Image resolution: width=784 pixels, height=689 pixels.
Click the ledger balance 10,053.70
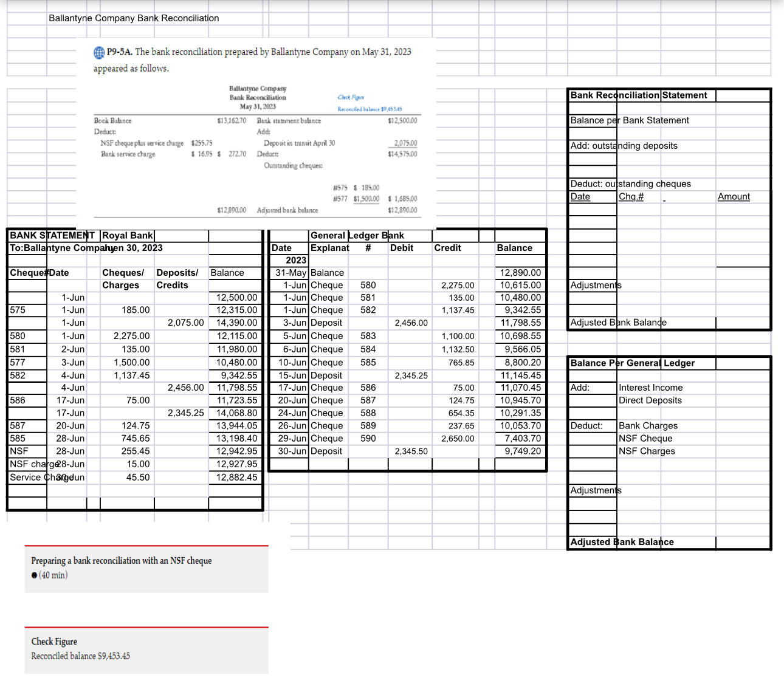point(521,425)
